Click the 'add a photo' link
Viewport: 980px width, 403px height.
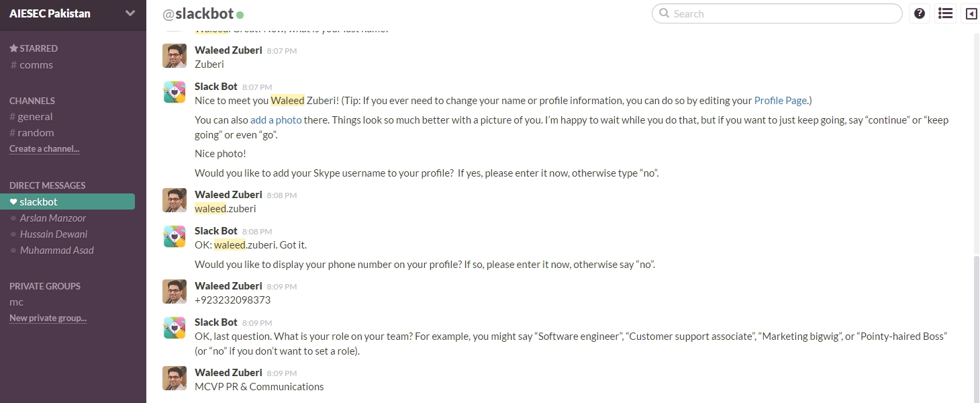tap(276, 120)
